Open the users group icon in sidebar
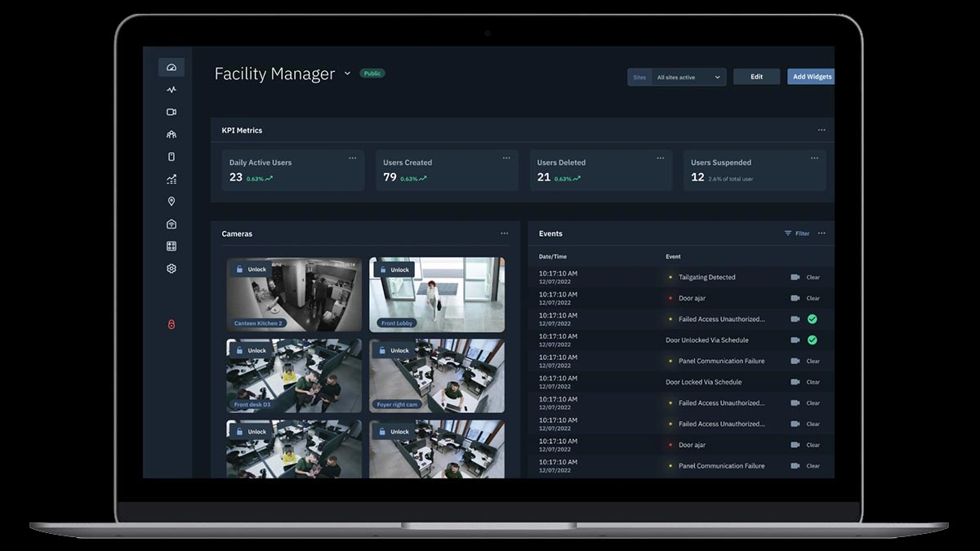The width and height of the screenshot is (980, 551). point(171,135)
